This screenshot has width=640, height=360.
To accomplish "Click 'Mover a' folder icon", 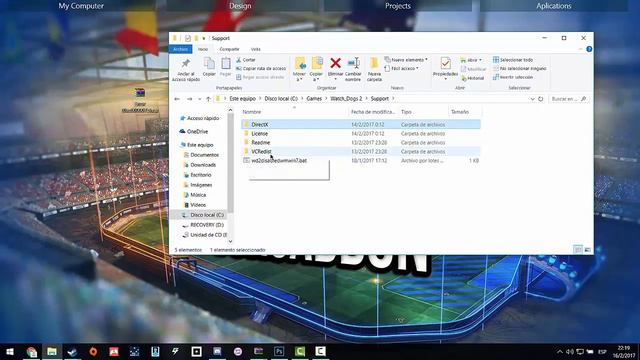I will click(300, 64).
